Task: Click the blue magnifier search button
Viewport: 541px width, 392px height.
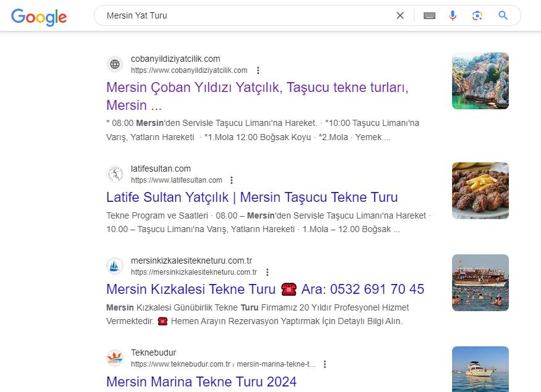Action: coord(503,15)
